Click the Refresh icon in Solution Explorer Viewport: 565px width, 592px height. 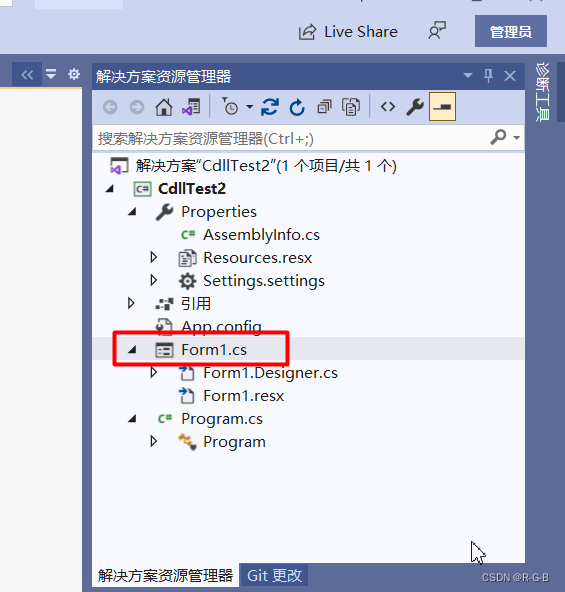pos(297,107)
